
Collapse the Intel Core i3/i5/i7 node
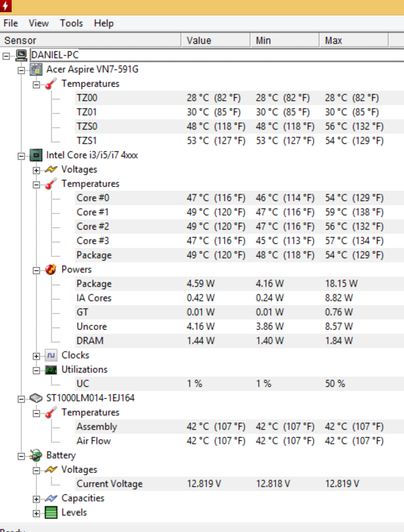pyautogui.click(x=21, y=156)
